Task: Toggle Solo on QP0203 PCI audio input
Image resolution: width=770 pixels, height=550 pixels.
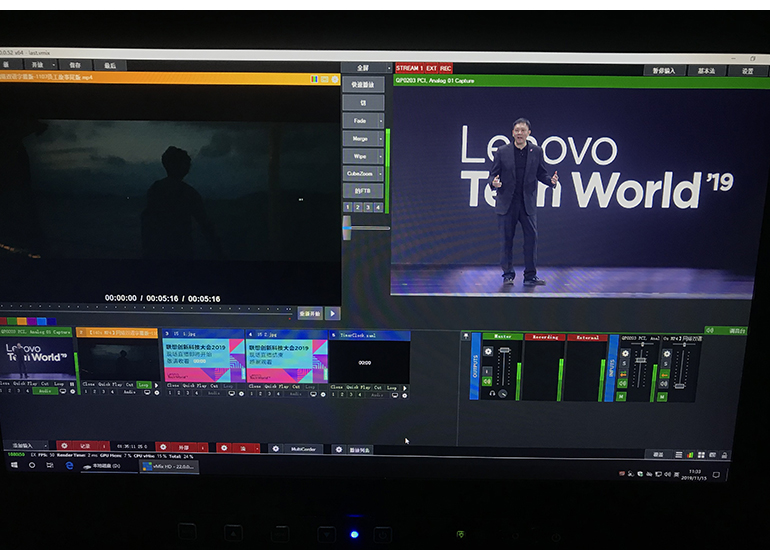Action: point(624,364)
